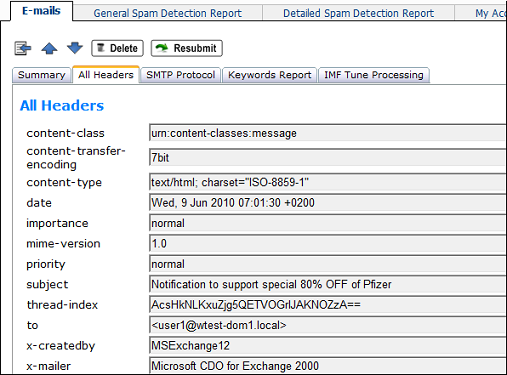Click the 'content-class' label
The height and width of the screenshot is (375, 507).
(x=65, y=133)
